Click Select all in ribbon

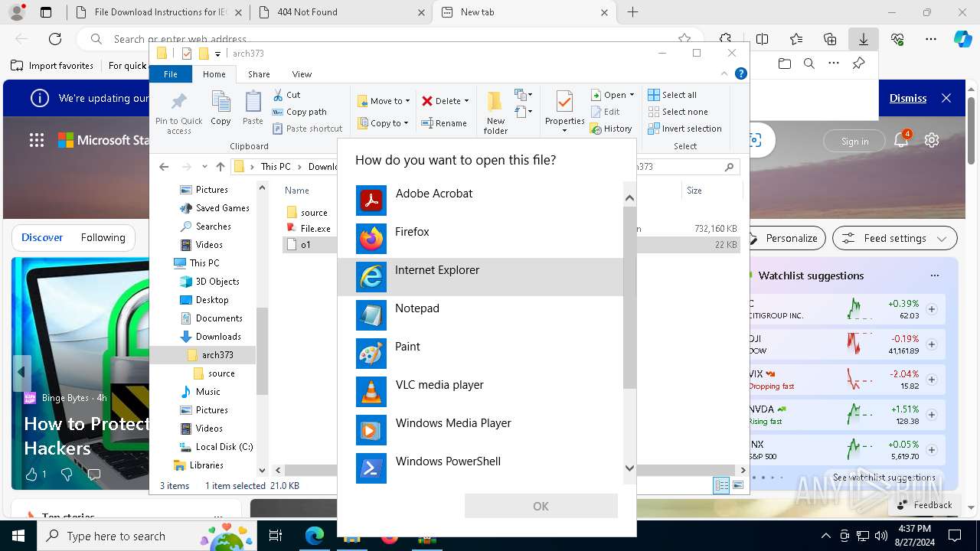click(672, 95)
